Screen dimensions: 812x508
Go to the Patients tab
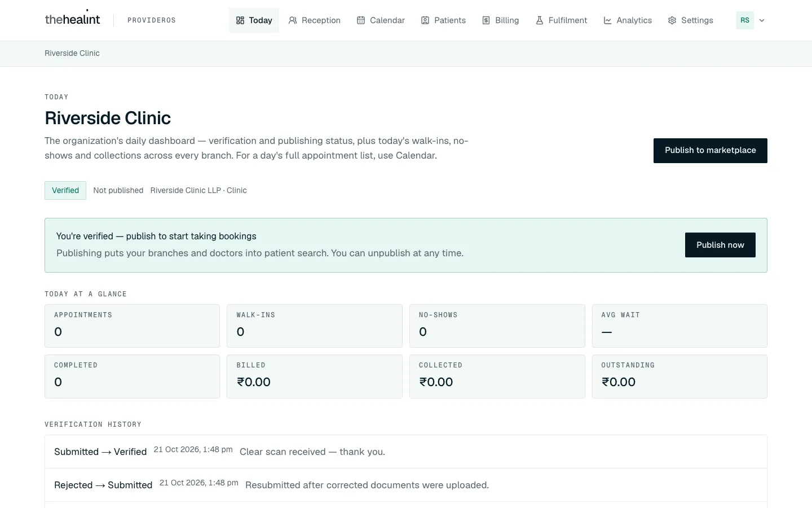(443, 20)
